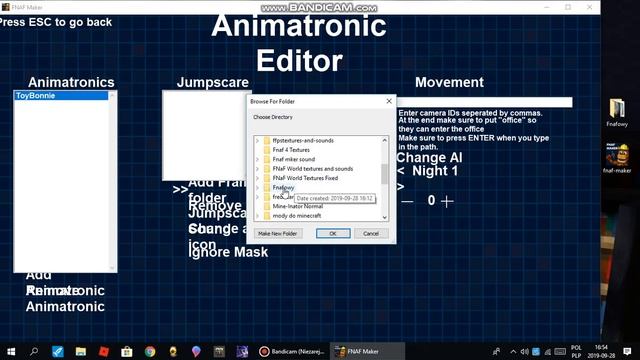Cancel the Browse For Folder dialog
This screenshot has height=360, width=640.
click(371, 233)
